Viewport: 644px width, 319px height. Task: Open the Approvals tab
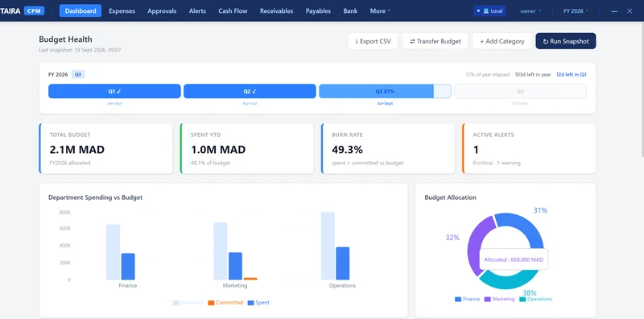162,10
